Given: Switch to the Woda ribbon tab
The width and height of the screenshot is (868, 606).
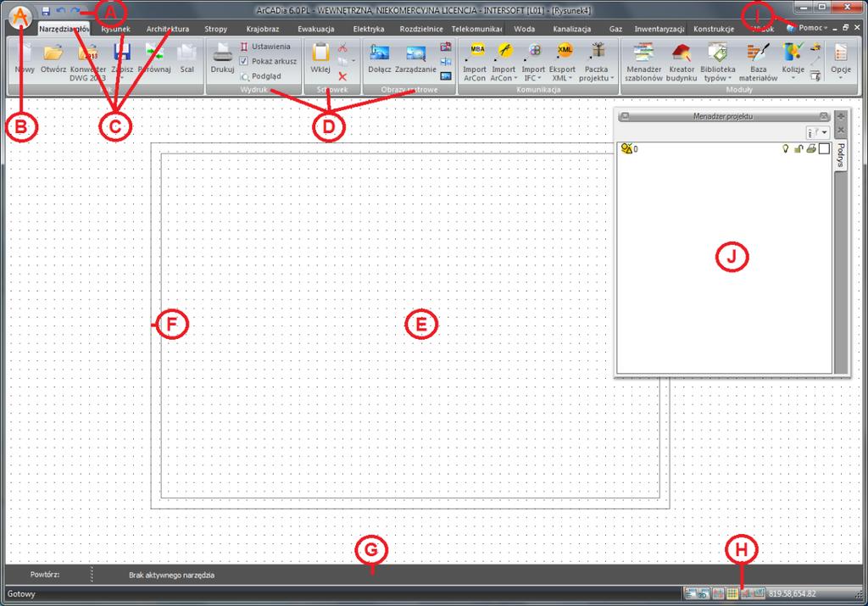Looking at the screenshot, I should click(x=524, y=29).
